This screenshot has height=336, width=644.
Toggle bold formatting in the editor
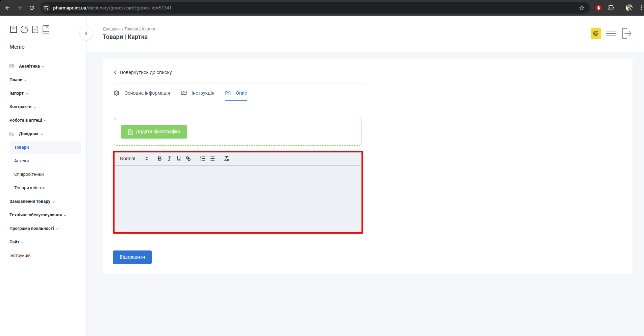tap(159, 159)
